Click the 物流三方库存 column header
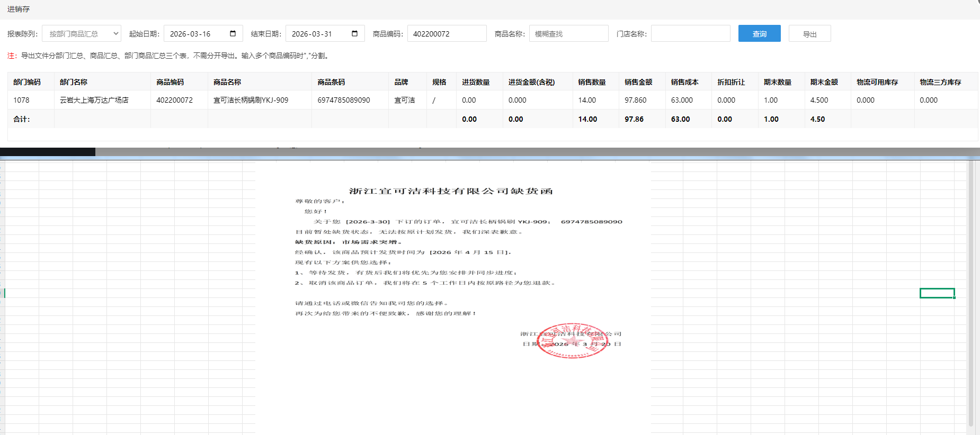This screenshot has height=435, width=980. 940,82
